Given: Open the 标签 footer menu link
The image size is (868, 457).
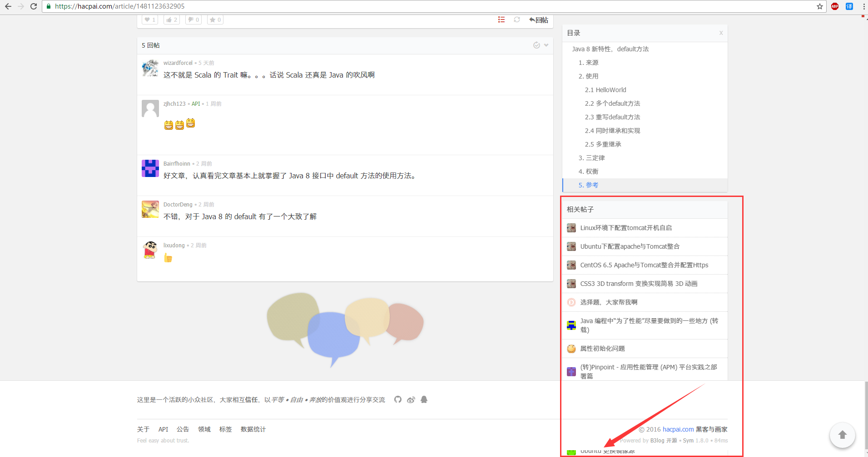Looking at the screenshot, I should point(225,429).
